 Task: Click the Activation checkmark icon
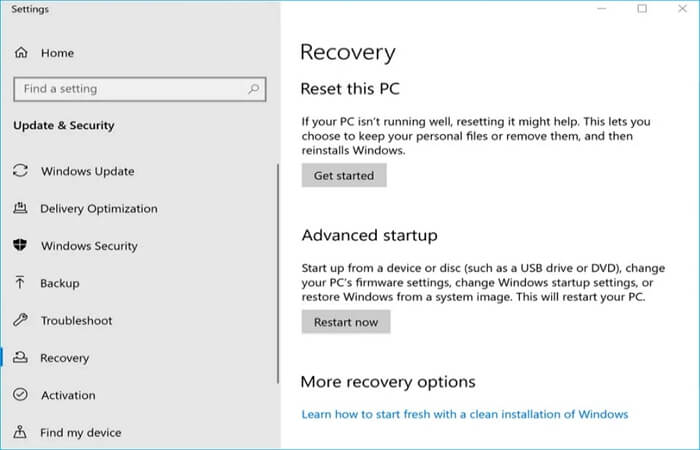(20, 395)
